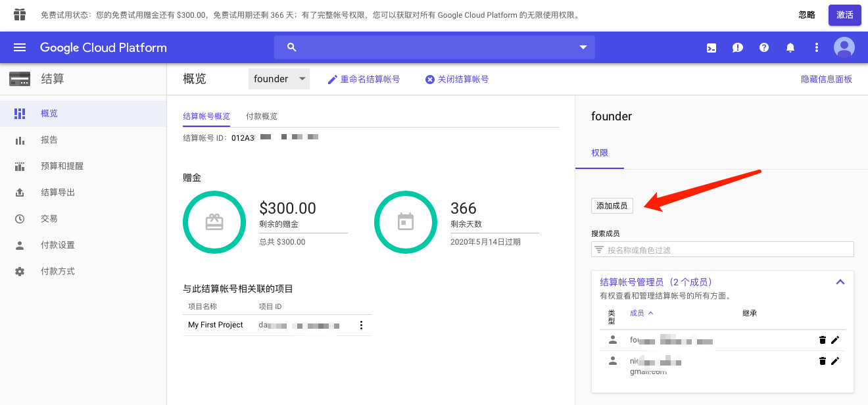Open 报告 in the sidebar
The height and width of the screenshot is (405, 868).
83,140
